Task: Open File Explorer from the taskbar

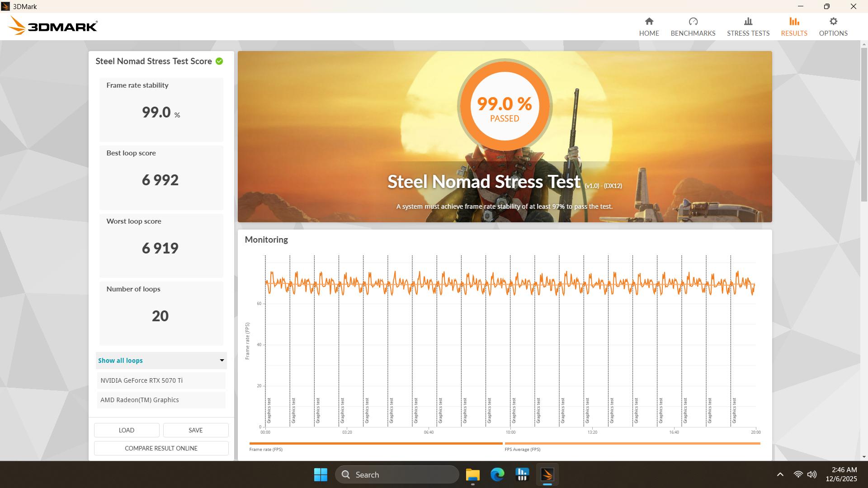Action: 472,474
